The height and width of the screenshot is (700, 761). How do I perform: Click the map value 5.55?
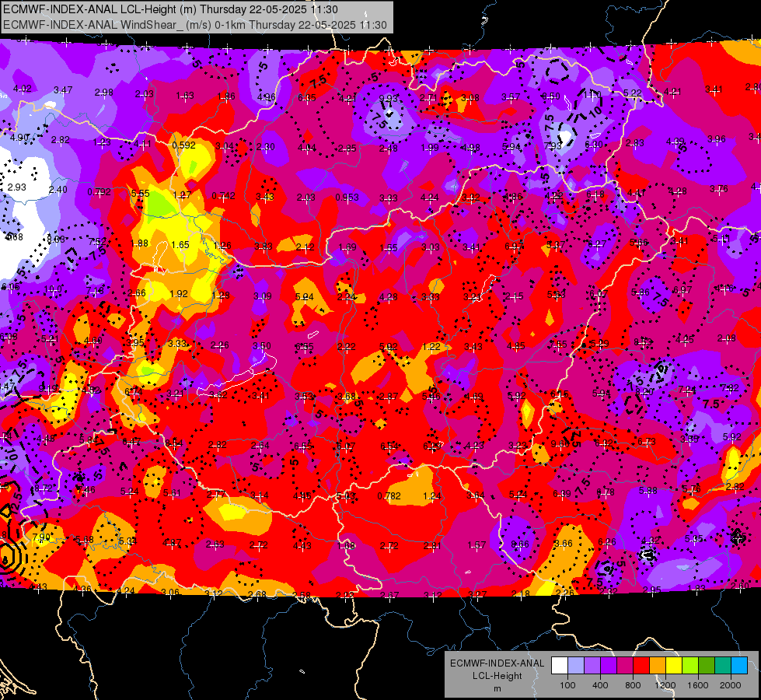click(x=140, y=193)
